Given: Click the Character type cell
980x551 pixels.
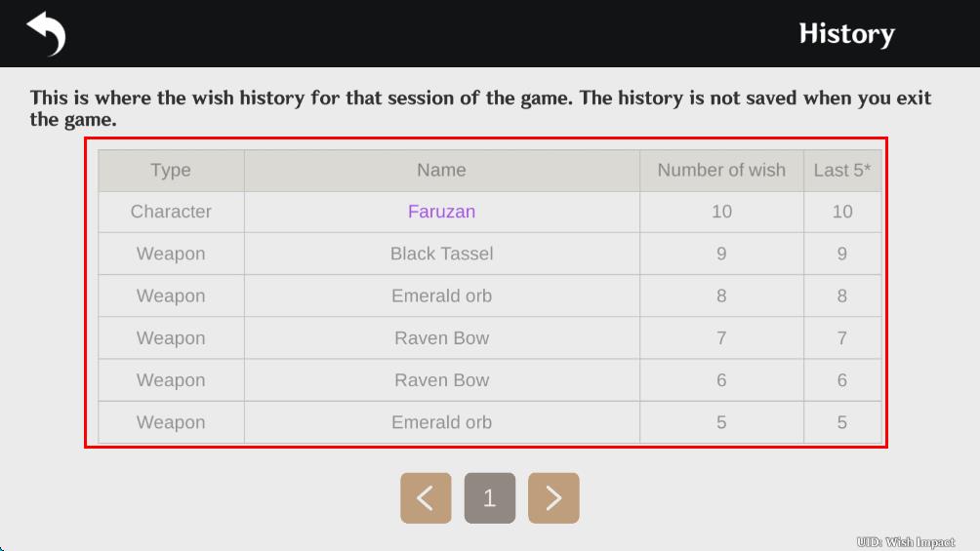Looking at the screenshot, I should pos(171,212).
